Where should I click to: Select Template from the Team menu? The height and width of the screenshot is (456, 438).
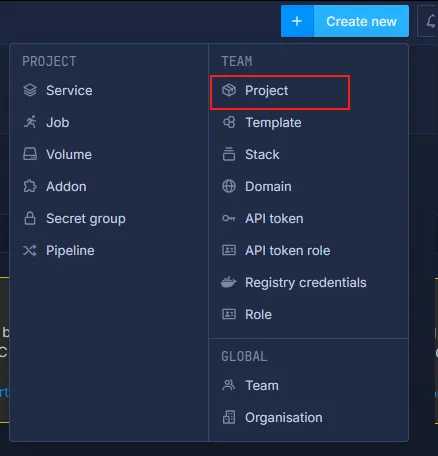tap(273, 122)
